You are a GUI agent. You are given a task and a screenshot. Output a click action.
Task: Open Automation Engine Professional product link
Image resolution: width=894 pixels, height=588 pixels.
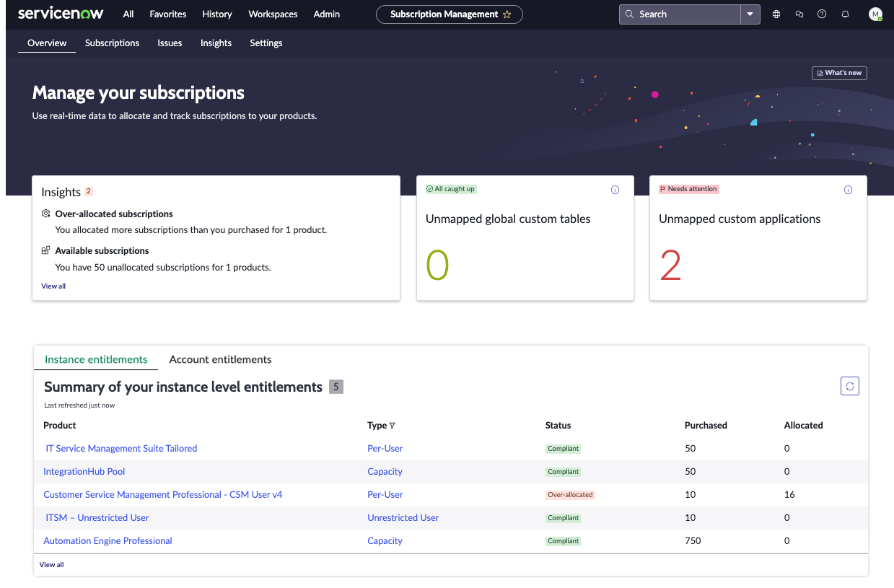click(x=108, y=541)
